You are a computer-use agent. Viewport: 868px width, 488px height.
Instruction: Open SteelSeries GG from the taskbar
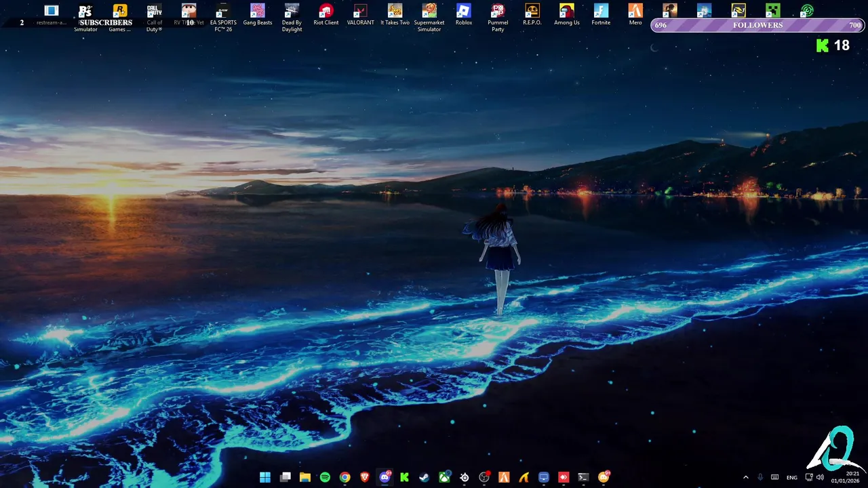465,477
